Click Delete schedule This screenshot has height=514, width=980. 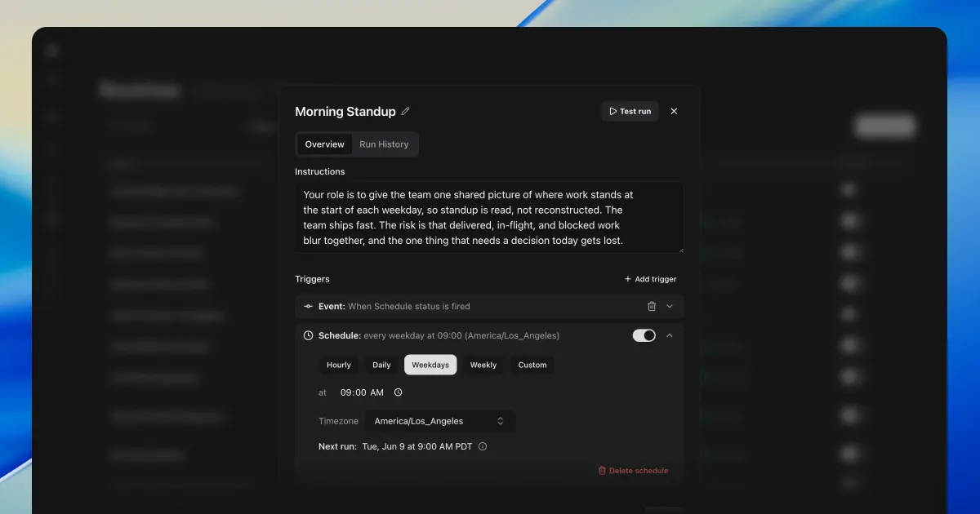[633, 471]
